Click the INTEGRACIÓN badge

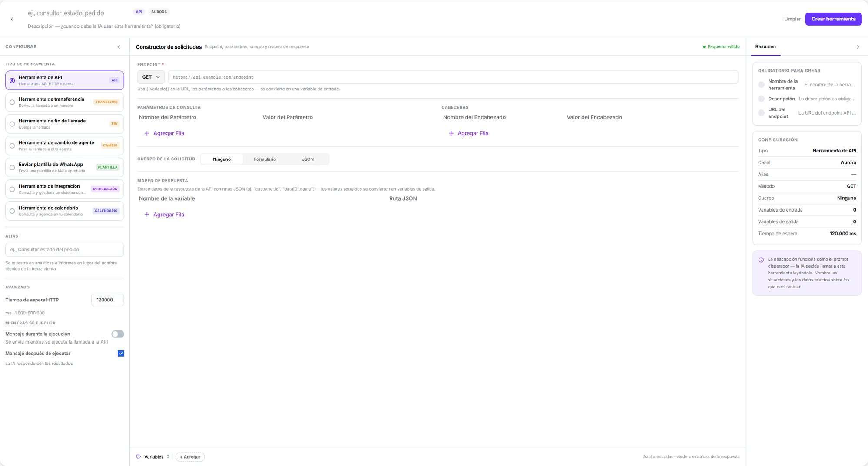click(105, 189)
